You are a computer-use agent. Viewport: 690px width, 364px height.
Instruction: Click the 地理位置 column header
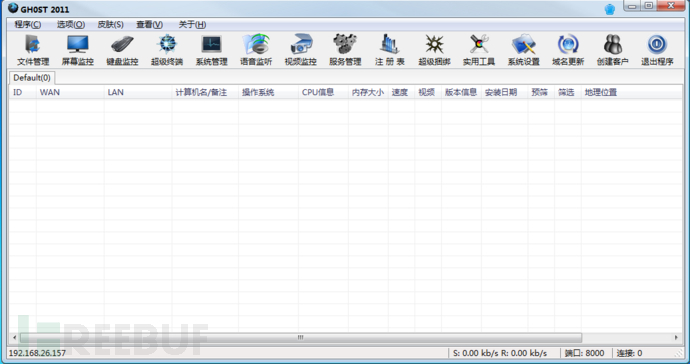tap(631, 92)
